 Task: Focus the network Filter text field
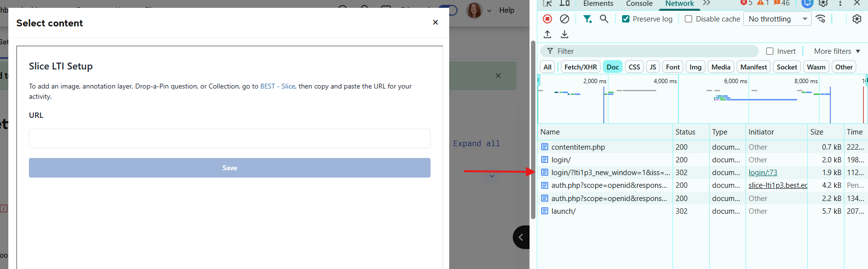point(650,51)
